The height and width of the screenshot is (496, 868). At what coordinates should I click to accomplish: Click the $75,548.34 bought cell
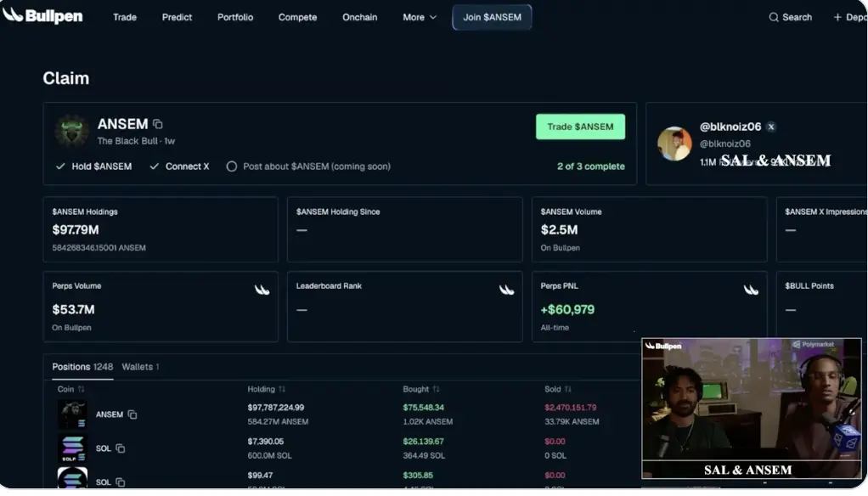coord(424,408)
